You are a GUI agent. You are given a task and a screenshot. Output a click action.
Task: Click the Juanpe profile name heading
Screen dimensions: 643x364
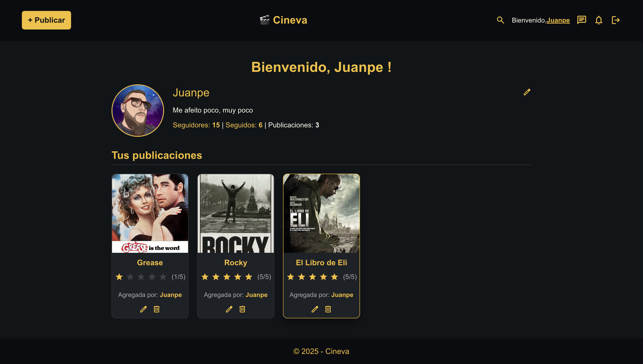191,93
